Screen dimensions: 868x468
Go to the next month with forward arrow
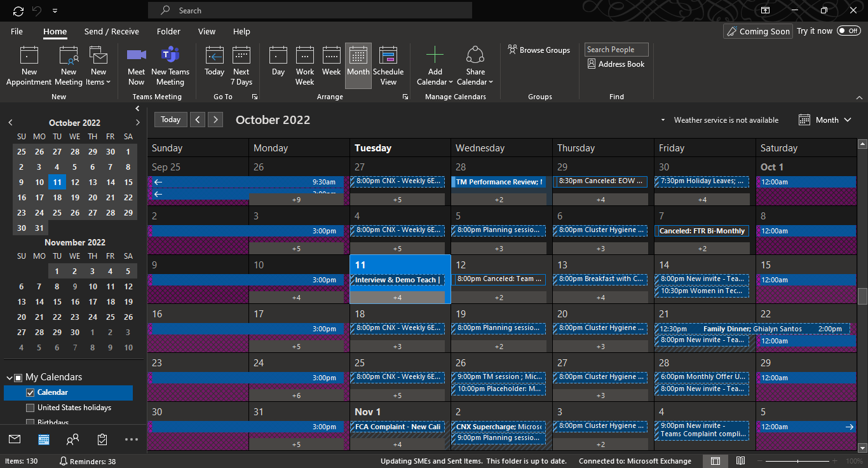tap(216, 120)
